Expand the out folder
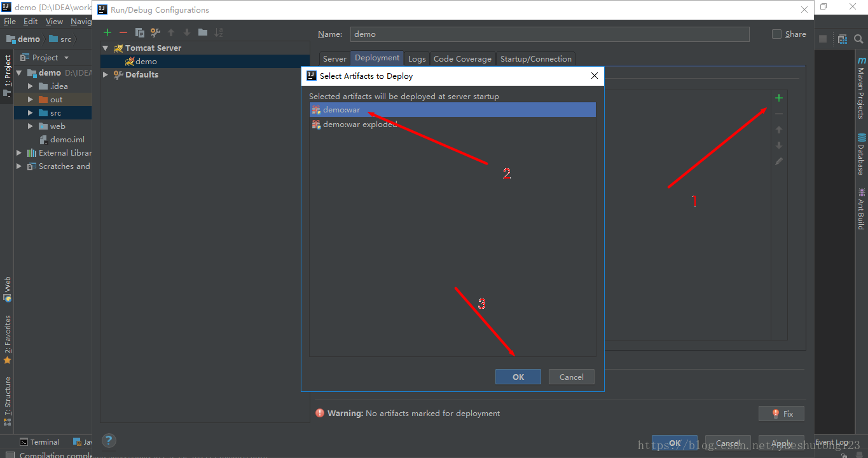 [x=30, y=100]
